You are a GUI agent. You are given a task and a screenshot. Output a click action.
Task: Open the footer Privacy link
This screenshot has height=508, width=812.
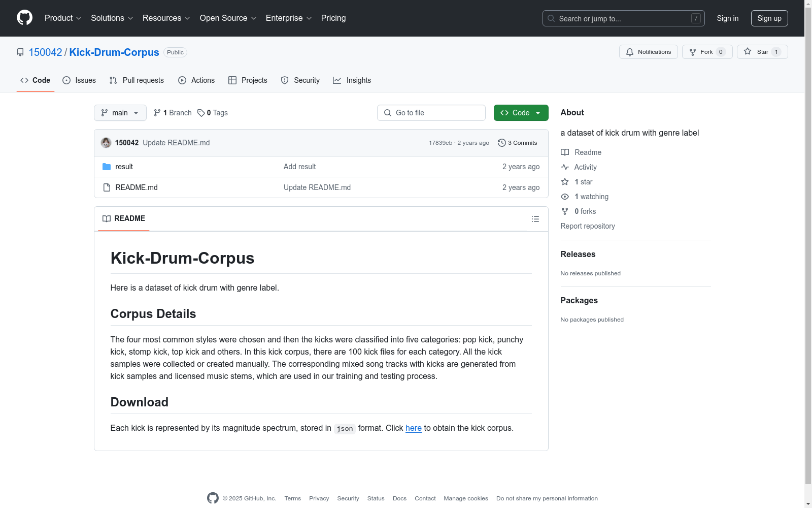click(x=319, y=498)
